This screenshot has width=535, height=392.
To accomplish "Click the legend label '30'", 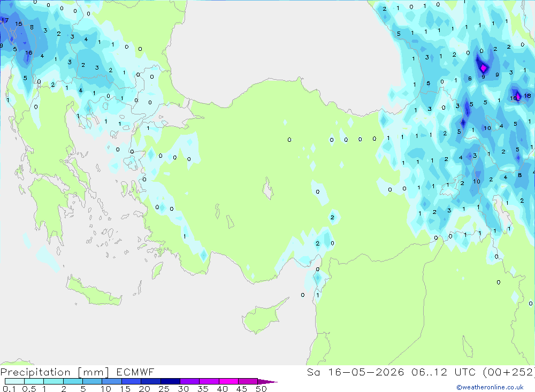I will click(183, 389).
